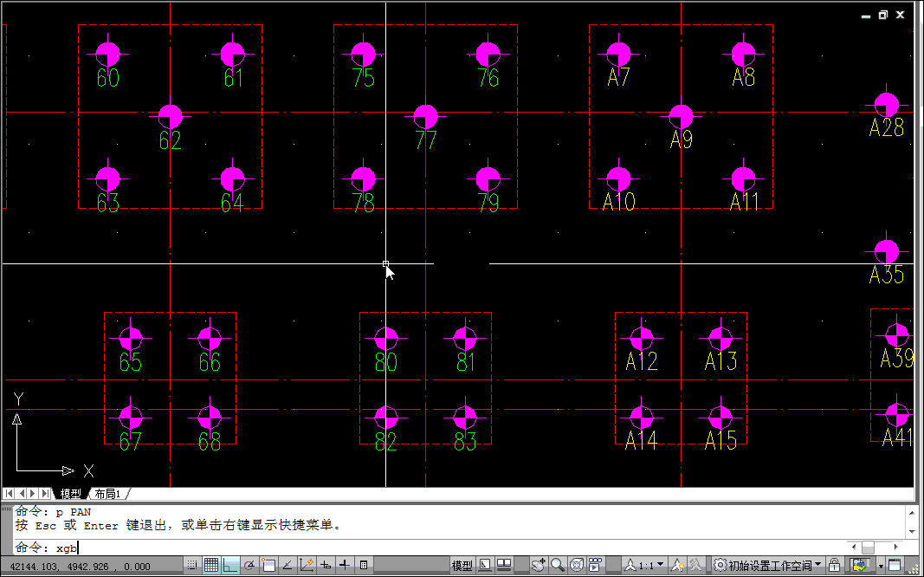
Task: Toggle the Object Snap mode
Action: tap(268, 564)
